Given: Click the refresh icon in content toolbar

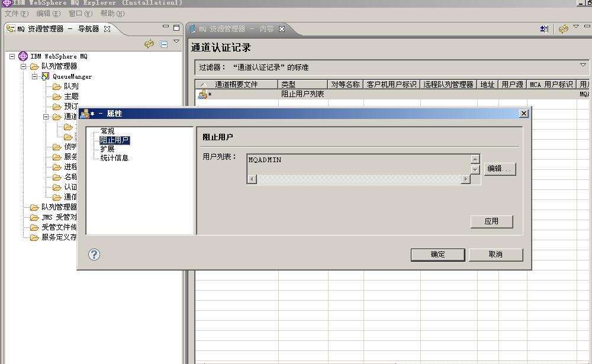Looking at the screenshot, I should pos(564,29).
